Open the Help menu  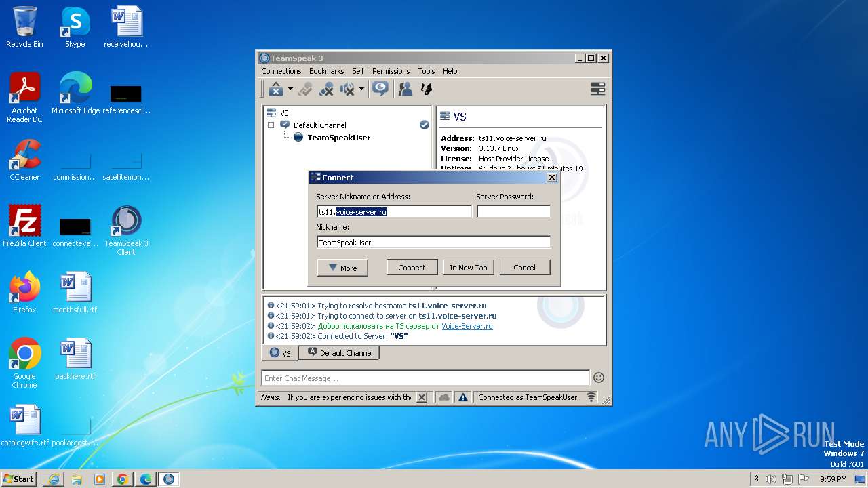coord(450,71)
